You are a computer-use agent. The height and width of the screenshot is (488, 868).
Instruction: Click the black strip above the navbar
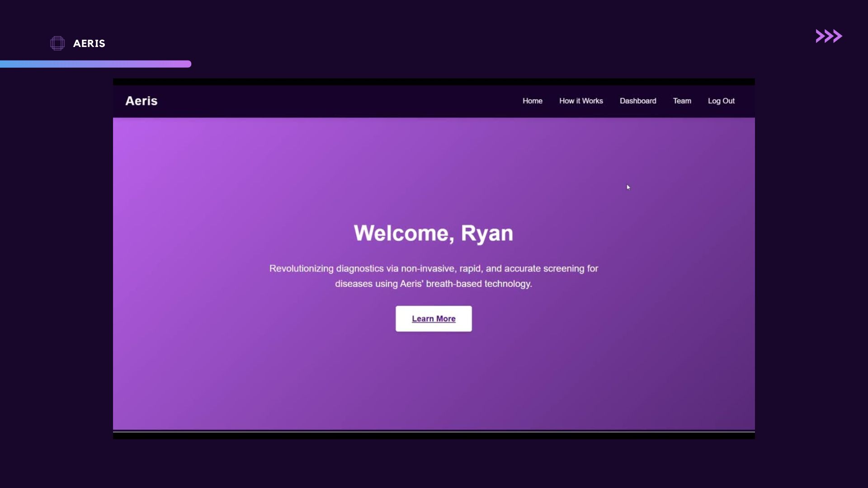pyautogui.click(x=434, y=82)
